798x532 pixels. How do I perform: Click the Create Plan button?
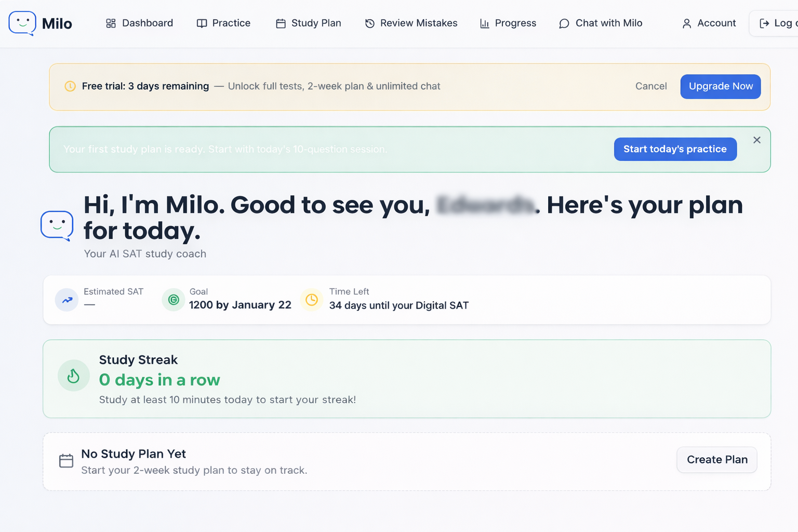(x=716, y=460)
